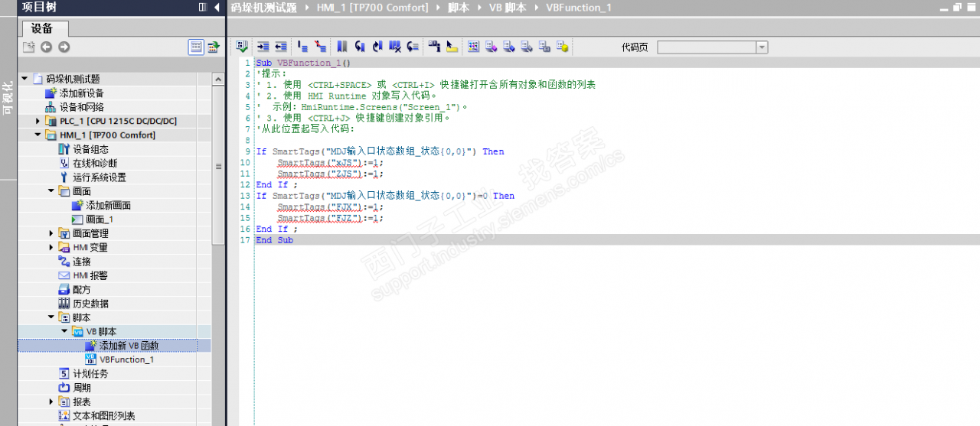Click VBFunction_1 in the breadcrumb title
The image size is (980, 426).
[x=578, y=7]
